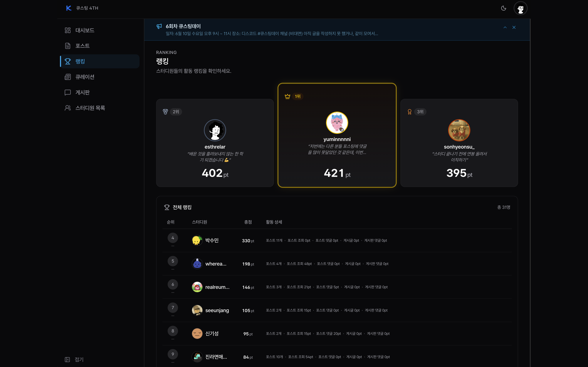Click the 총 31명 member count
The height and width of the screenshot is (367, 588).
(503, 207)
